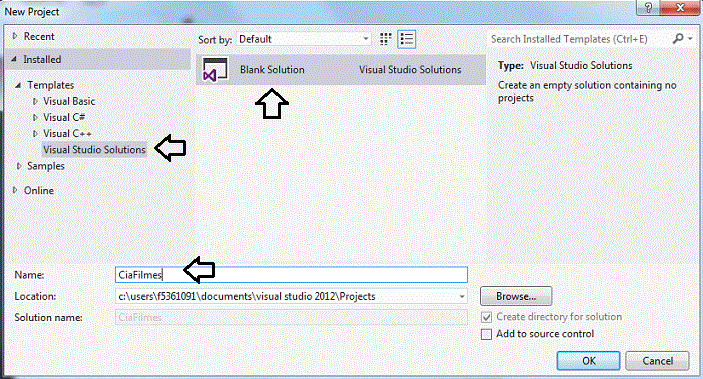Image resolution: width=703 pixels, height=379 pixels.
Task: Select the Recent category label
Action: 39,36
